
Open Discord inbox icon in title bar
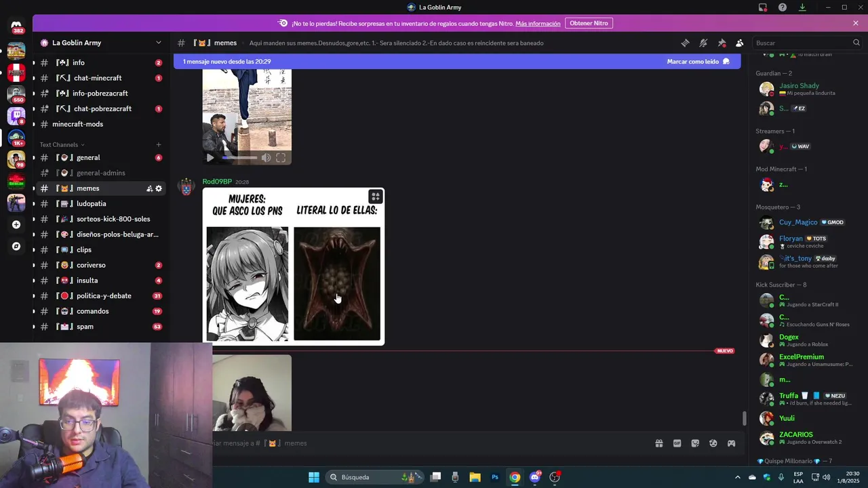(763, 7)
